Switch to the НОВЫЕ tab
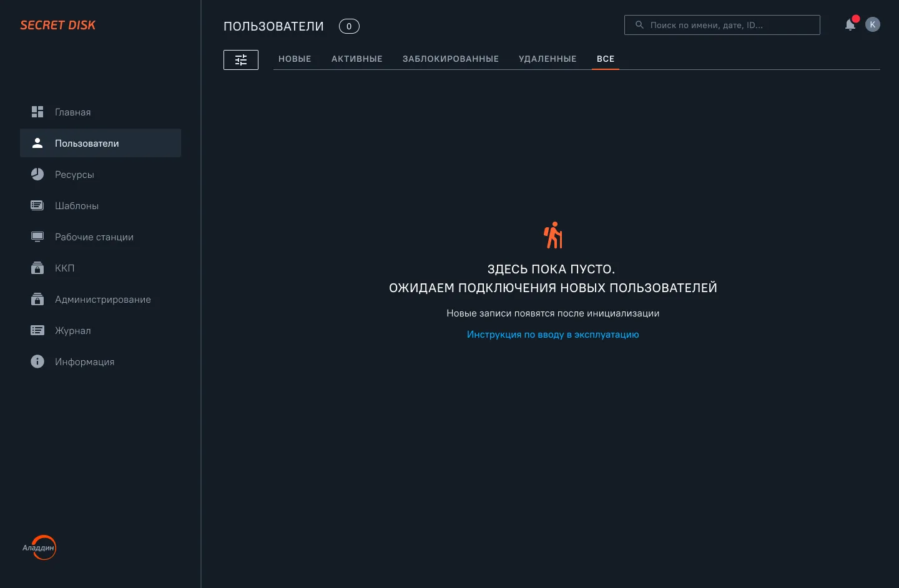This screenshot has width=899, height=588. (295, 59)
